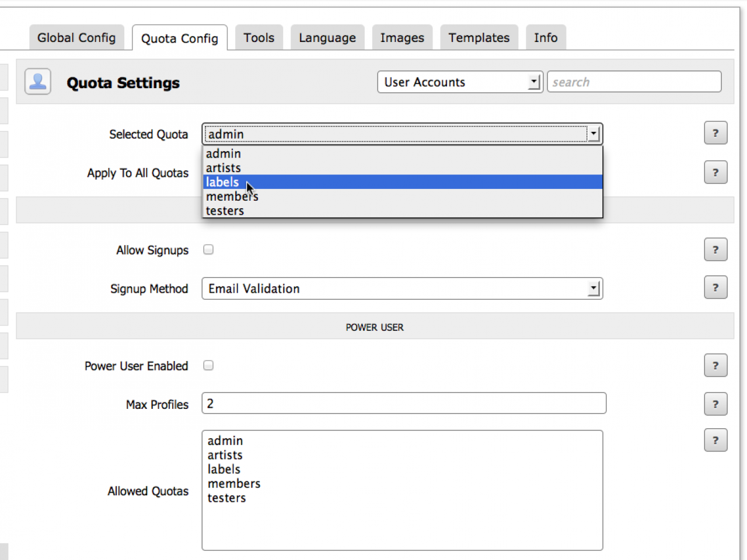Choose 'labels' from the Selected Quota list

click(223, 182)
